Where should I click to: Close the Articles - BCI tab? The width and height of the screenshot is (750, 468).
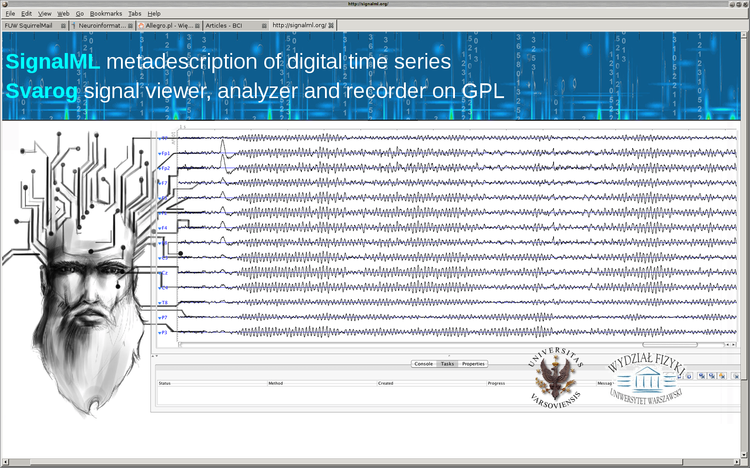coord(264,26)
